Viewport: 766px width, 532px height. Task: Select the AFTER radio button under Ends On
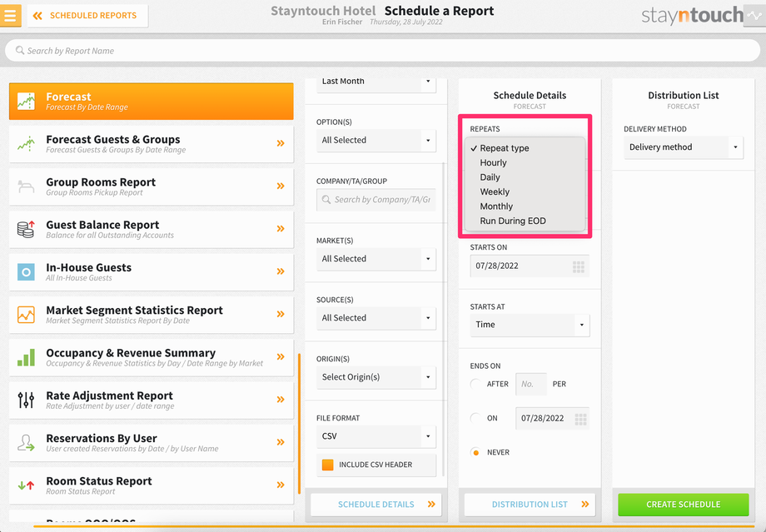click(x=475, y=384)
